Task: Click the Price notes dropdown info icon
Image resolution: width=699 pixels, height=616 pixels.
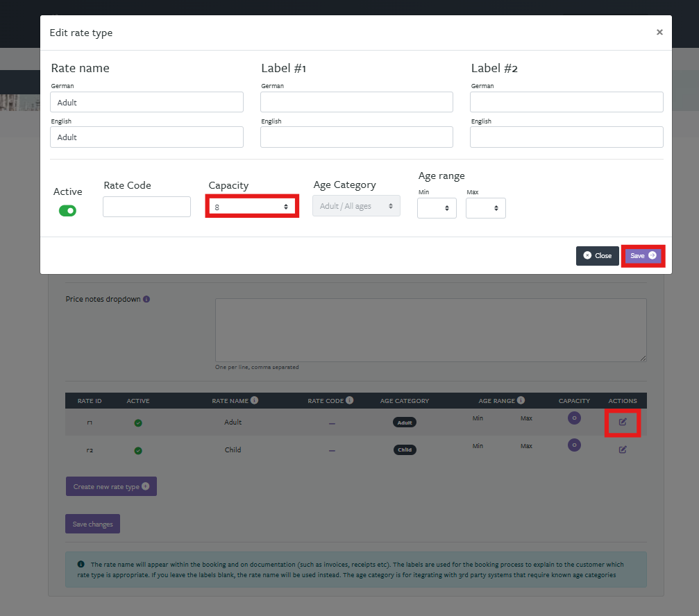Action: pyautogui.click(x=146, y=299)
